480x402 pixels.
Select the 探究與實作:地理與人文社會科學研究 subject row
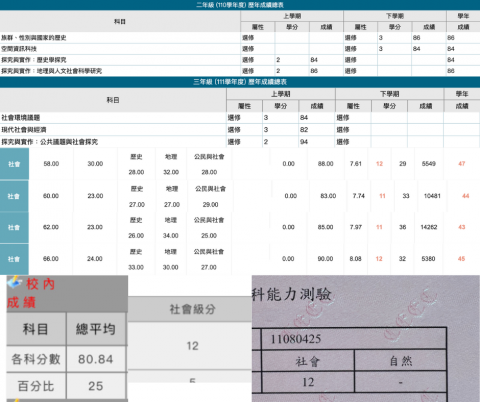(240, 71)
